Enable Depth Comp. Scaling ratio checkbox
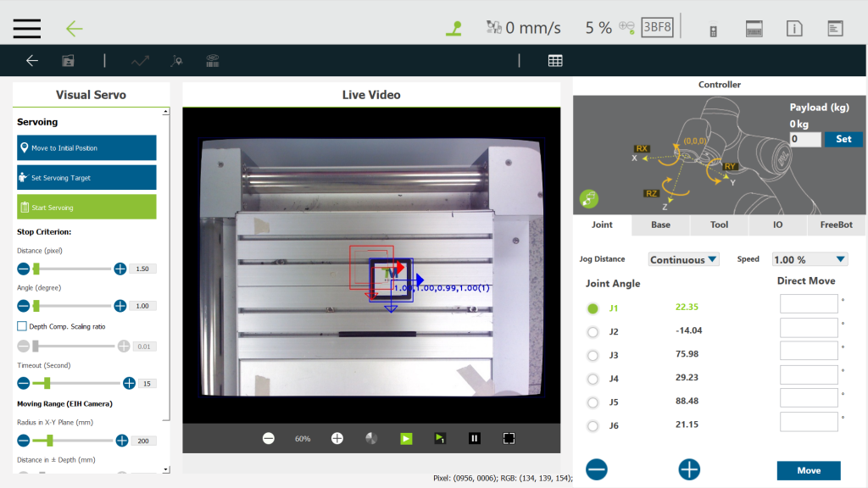Image resolution: width=868 pixels, height=488 pixels. (22, 326)
